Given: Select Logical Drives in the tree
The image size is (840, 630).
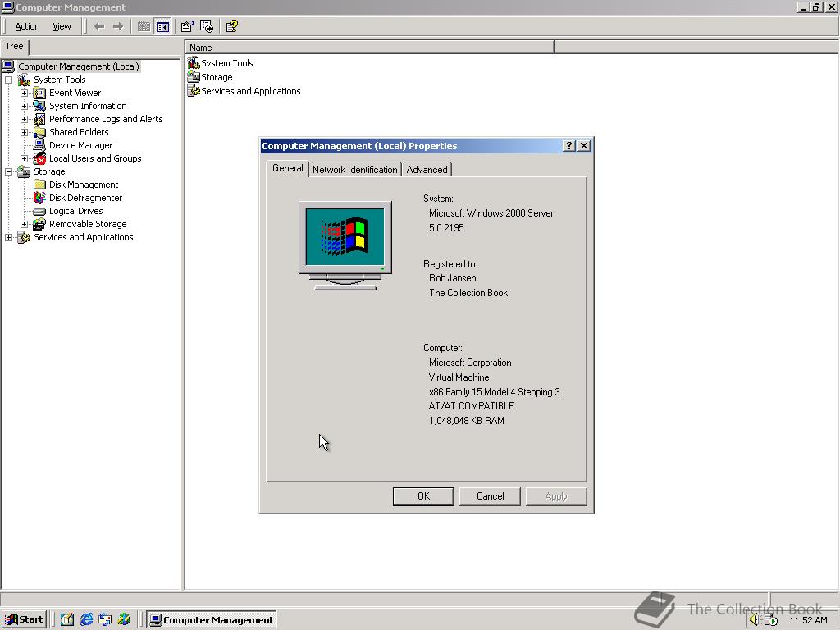Looking at the screenshot, I should pyautogui.click(x=75, y=211).
